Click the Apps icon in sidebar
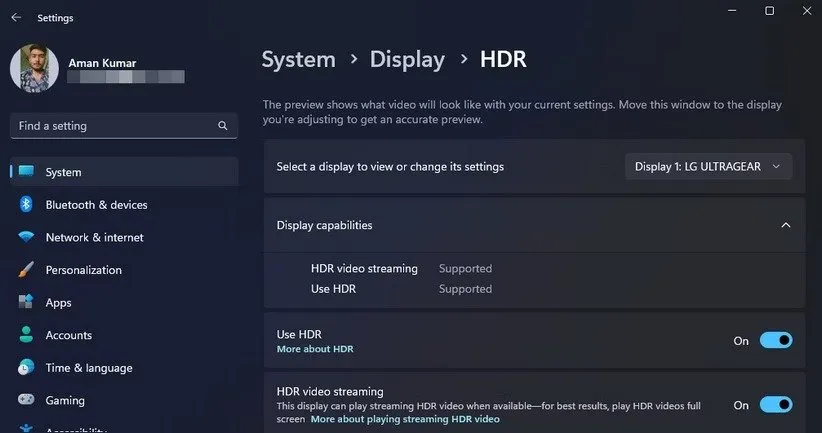 pos(26,303)
